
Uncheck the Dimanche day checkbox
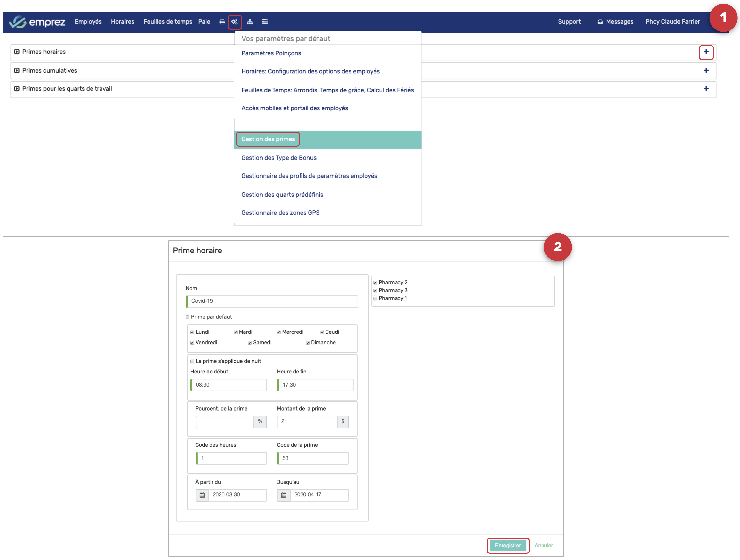coord(308,343)
